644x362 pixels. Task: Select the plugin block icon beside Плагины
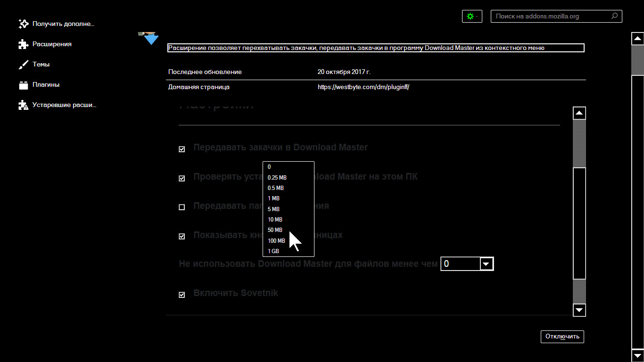24,85
